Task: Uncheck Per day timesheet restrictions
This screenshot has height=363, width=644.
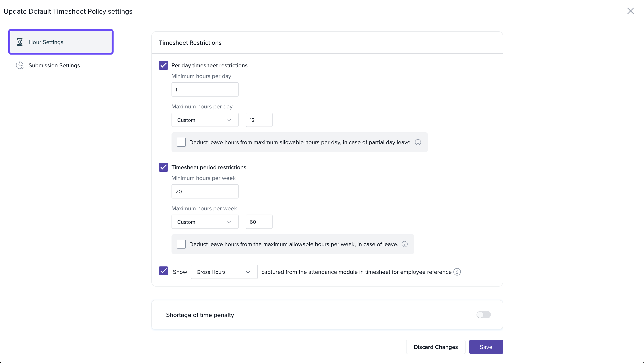Action: point(163,65)
